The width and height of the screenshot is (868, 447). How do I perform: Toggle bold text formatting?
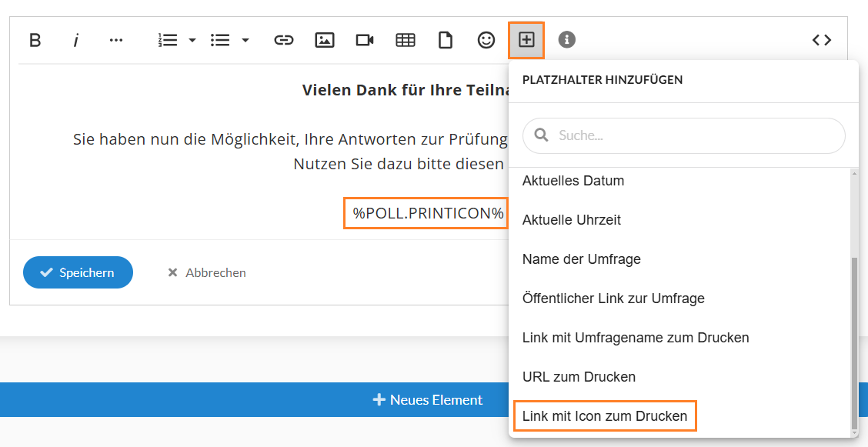[x=35, y=40]
